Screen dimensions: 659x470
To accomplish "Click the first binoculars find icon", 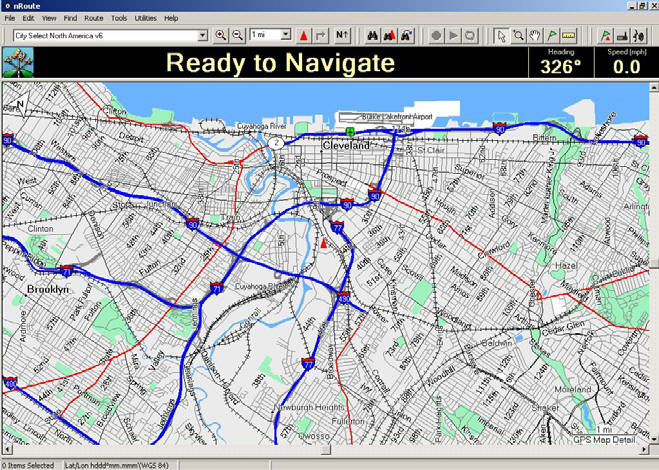I will point(372,36).
